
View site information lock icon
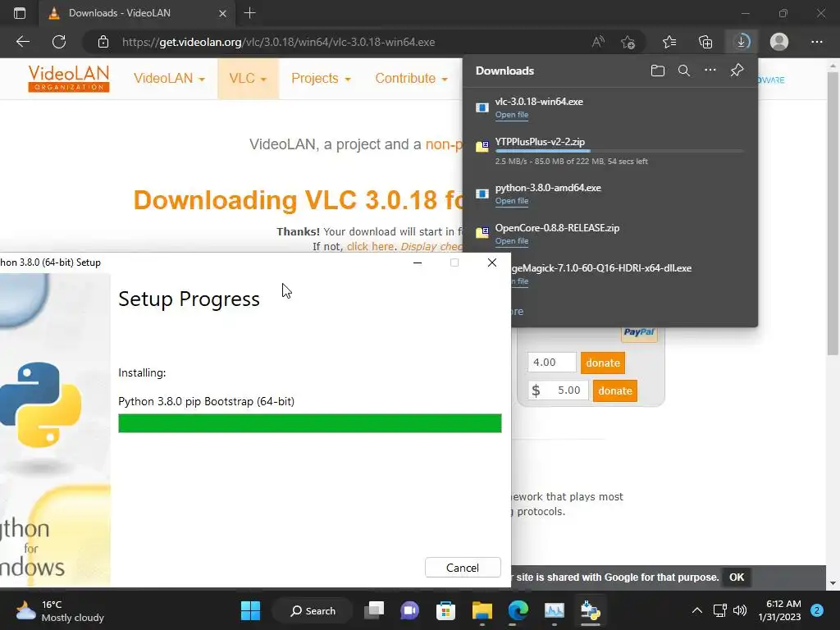click(x=103, y=42)
